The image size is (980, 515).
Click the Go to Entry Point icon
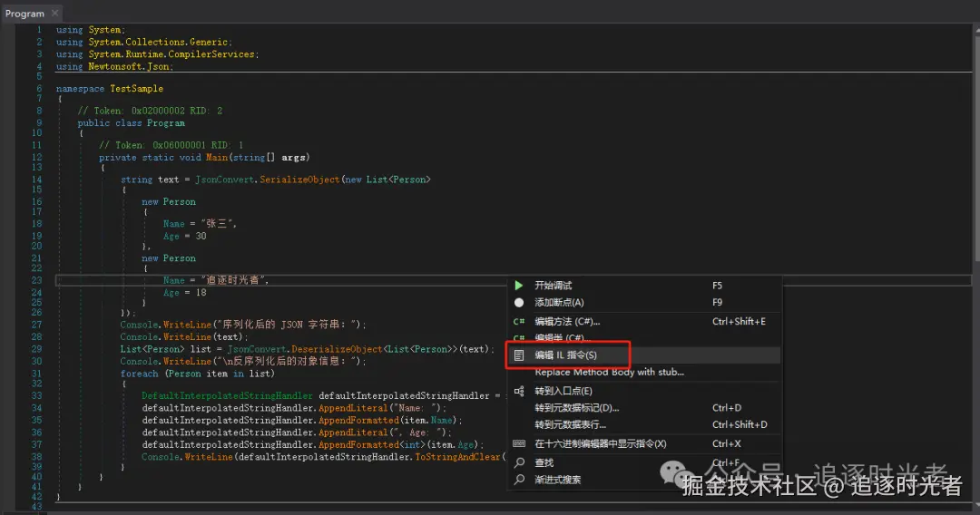tap(519, 391)
